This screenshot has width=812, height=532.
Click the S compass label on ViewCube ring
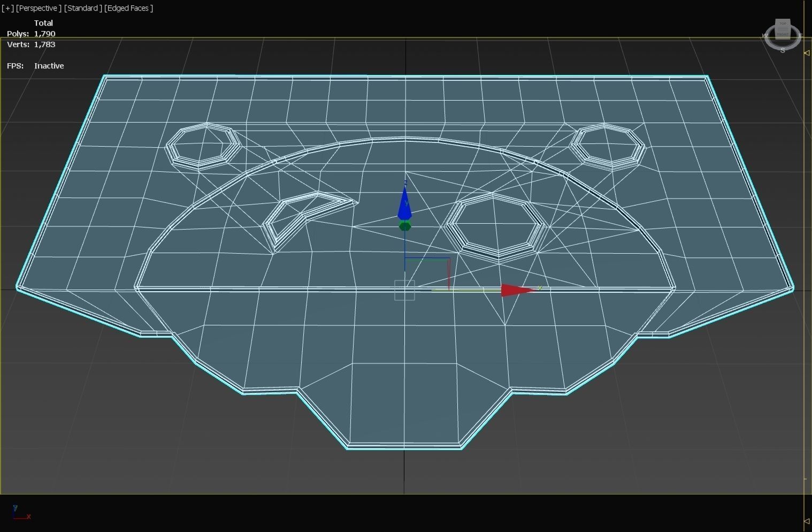(783, 50)
